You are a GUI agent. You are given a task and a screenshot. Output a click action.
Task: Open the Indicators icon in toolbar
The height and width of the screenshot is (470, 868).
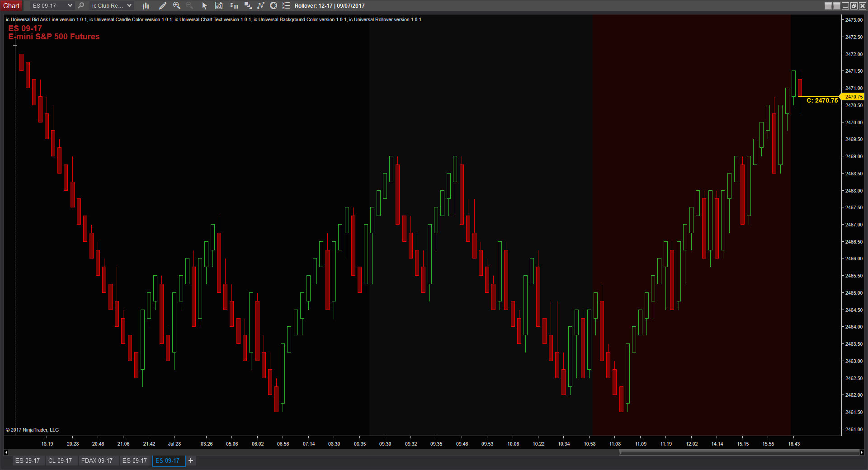pos(260,6)
